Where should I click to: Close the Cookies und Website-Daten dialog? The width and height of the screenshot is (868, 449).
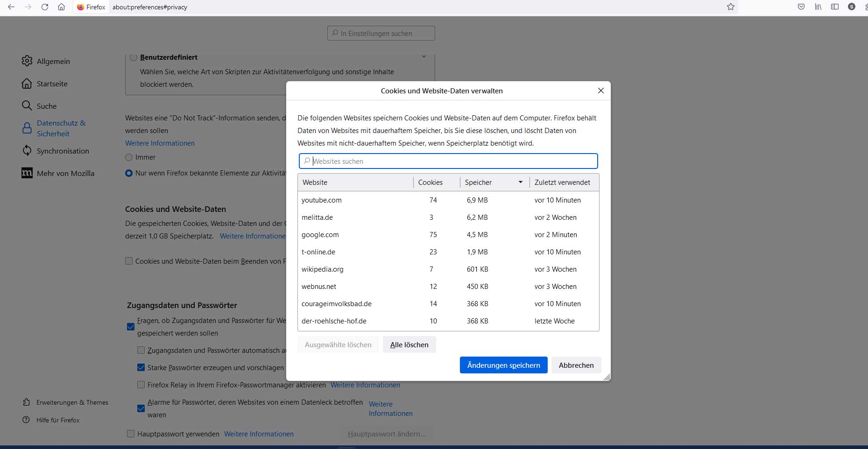point(601,91)
